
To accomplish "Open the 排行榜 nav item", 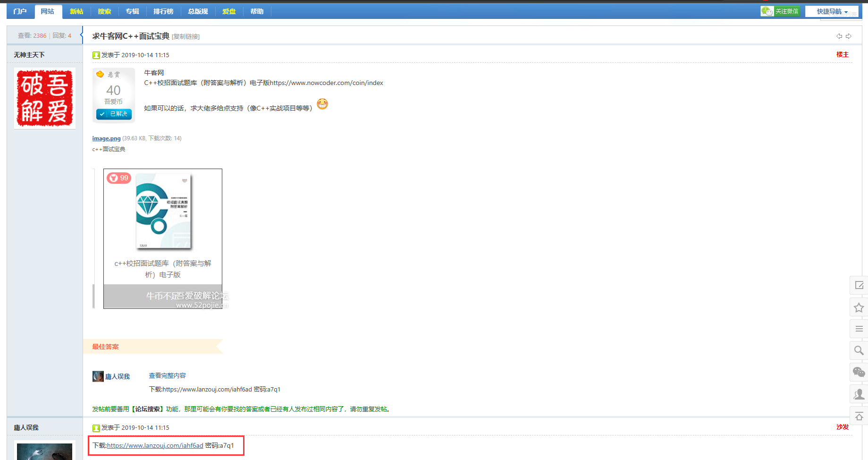I will click(x=163, y=11).
